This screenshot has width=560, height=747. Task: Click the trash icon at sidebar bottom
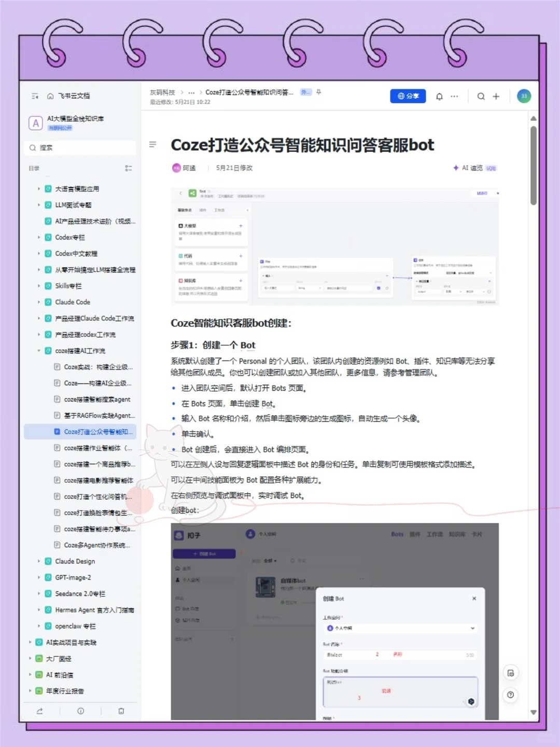pos(121,711)
